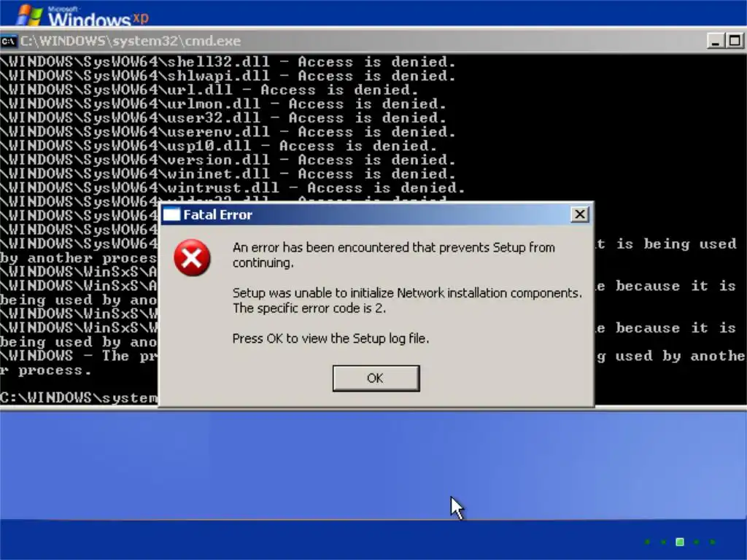Click the bright green setup progress square
Viewport: 747px width, 560px height.
pyautogui.click(x=680, y=542)
